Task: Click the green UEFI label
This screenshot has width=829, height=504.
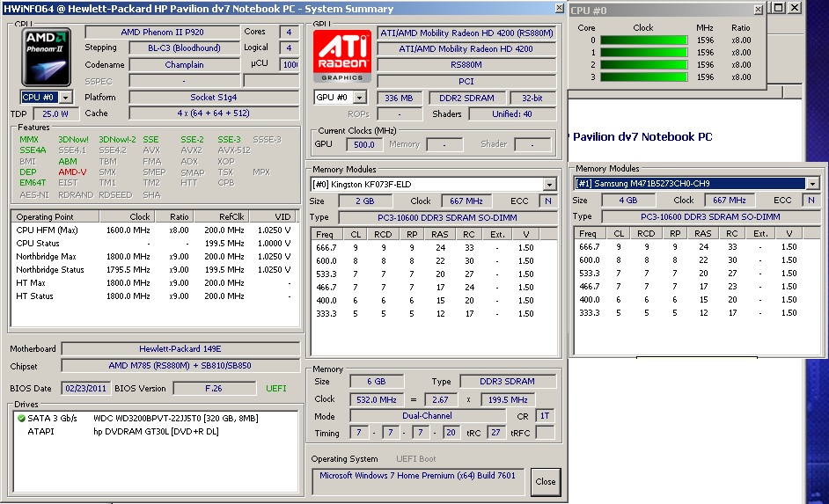Action: (x=276, y=388)
